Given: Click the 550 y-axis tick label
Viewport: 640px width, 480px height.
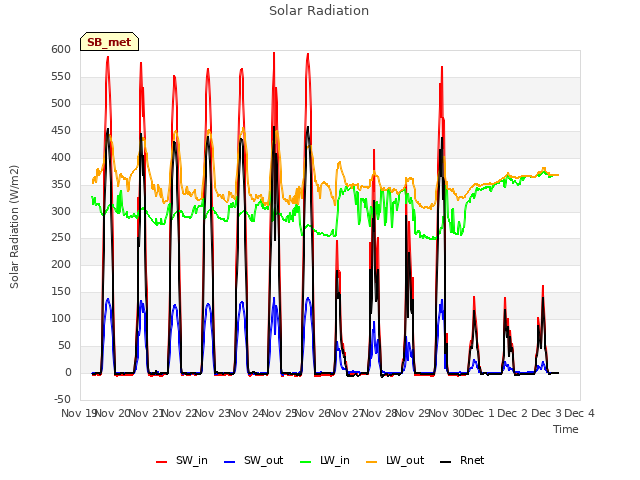Looking at the screenshot, I should (x=61, y=76).
